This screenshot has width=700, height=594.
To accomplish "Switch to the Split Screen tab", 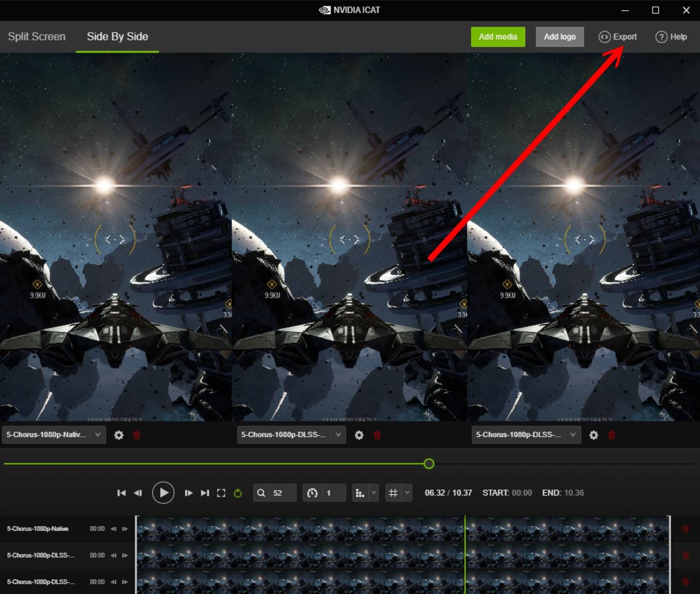I will (36, 36).
